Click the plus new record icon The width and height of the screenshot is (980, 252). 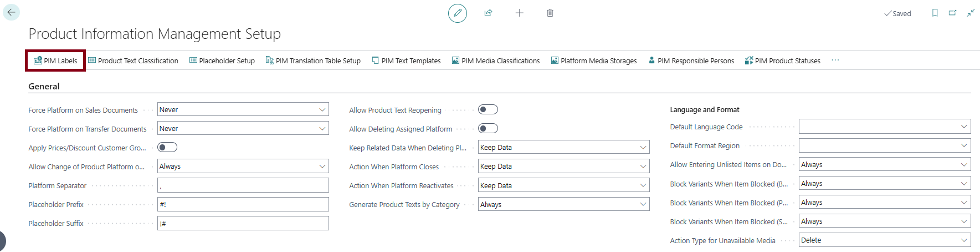pos(519,13)
